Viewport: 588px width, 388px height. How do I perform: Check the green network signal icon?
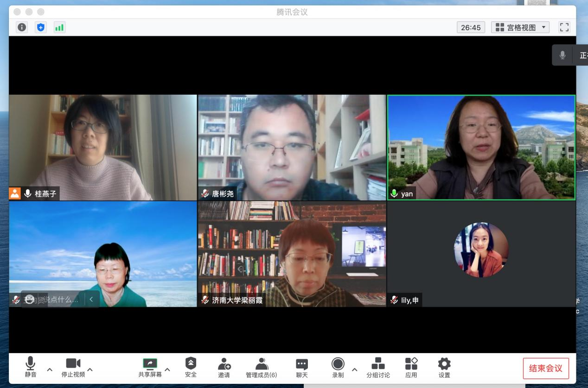59,27
